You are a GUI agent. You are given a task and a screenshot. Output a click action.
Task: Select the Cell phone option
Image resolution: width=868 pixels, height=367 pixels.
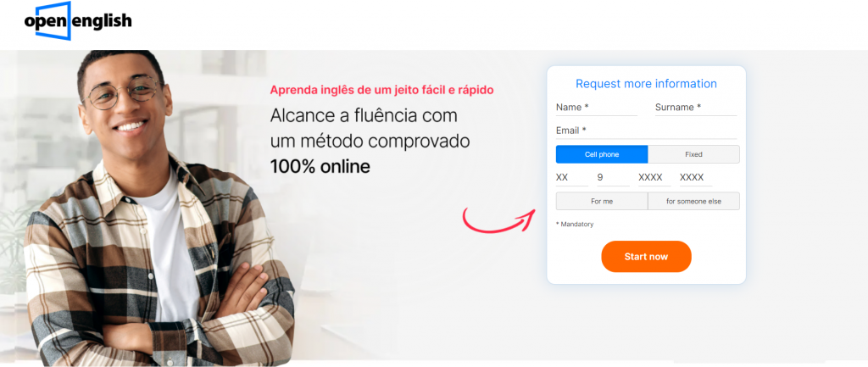(x=602, y=154)
